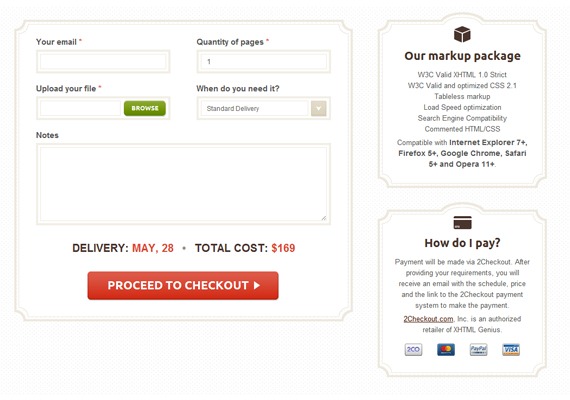Viewport: 570px width, 400px height.
Task: Click the PayPal payment icon
Action: [478, 349]
